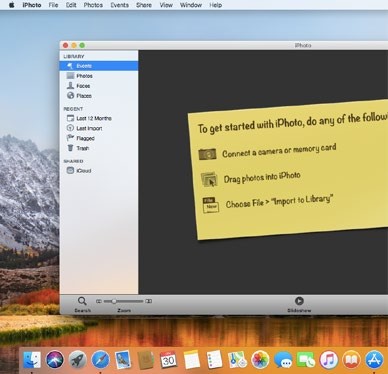Open the View menu
The height and width of the screenshot is (374, 388).
pyautogui.click(x=166, y=5)
